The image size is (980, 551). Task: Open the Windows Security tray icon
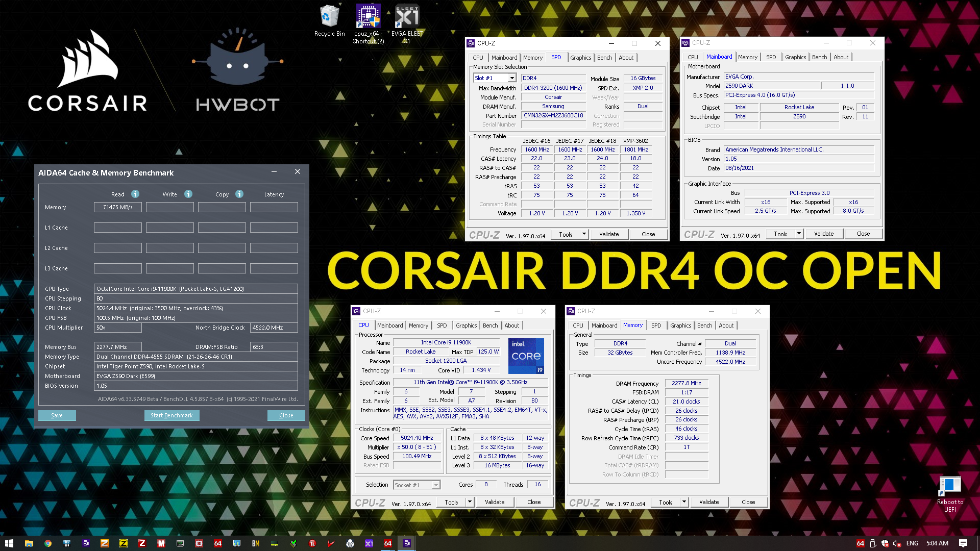pyautogui.click(x=885, y=543)
